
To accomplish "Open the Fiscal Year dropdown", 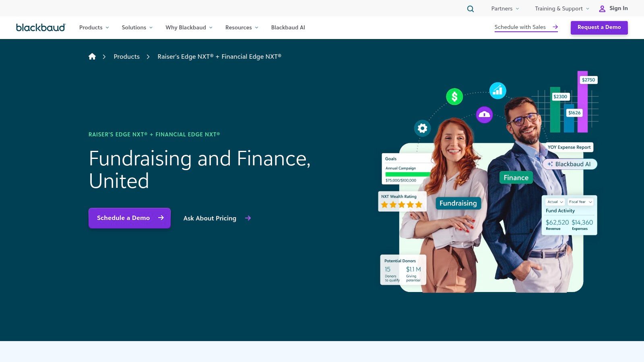I will tap(580, 202).
